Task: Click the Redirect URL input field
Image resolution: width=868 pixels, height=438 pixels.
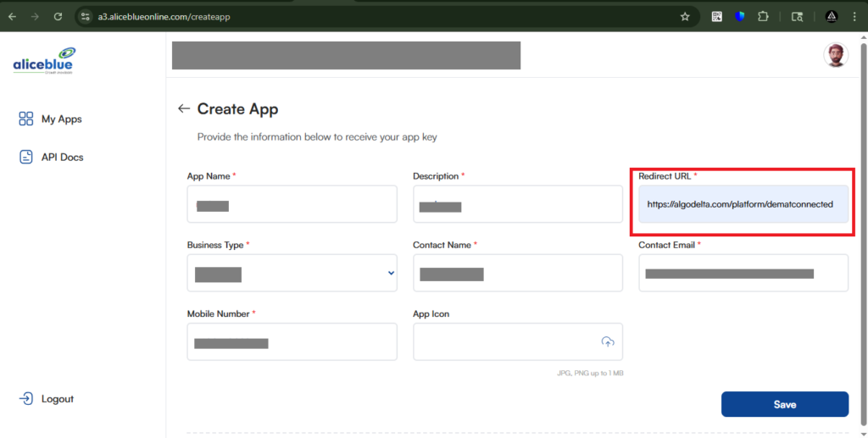Action: pos(743,204)
